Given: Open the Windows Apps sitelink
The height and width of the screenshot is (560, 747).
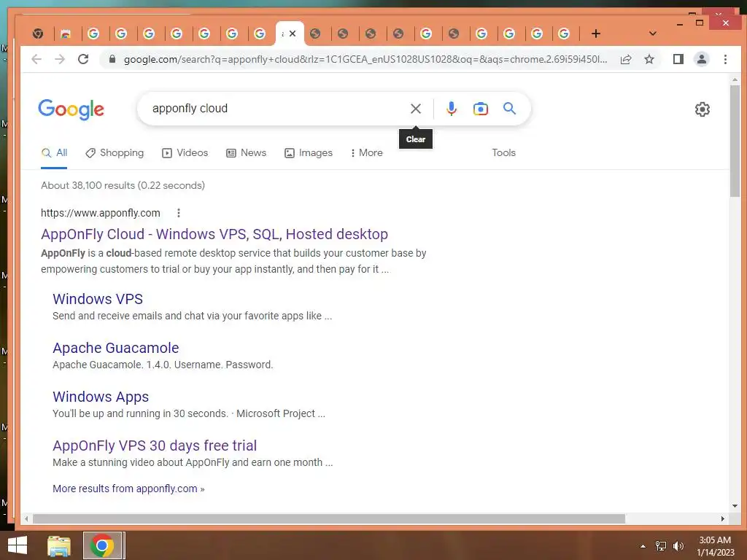Looking at the screenshot, I should point(101,397).
